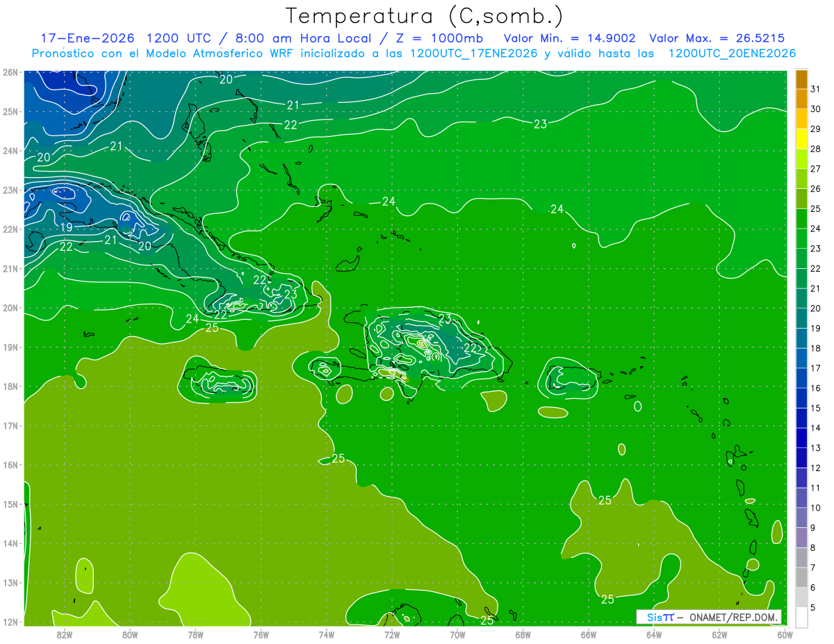Click the 19N latitude axis label
Viewport: 834px width, 644px height.
(x=10, y=347)
